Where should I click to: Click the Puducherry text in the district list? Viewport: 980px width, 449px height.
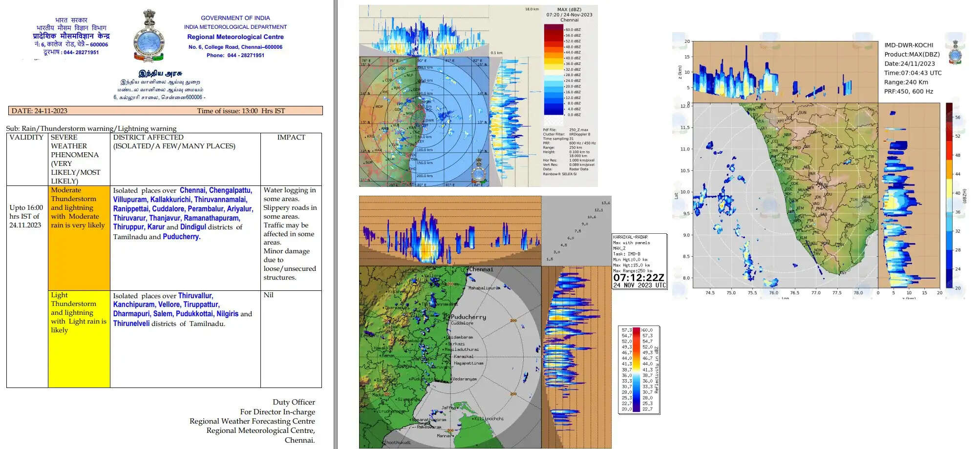(x=181, y=237)
